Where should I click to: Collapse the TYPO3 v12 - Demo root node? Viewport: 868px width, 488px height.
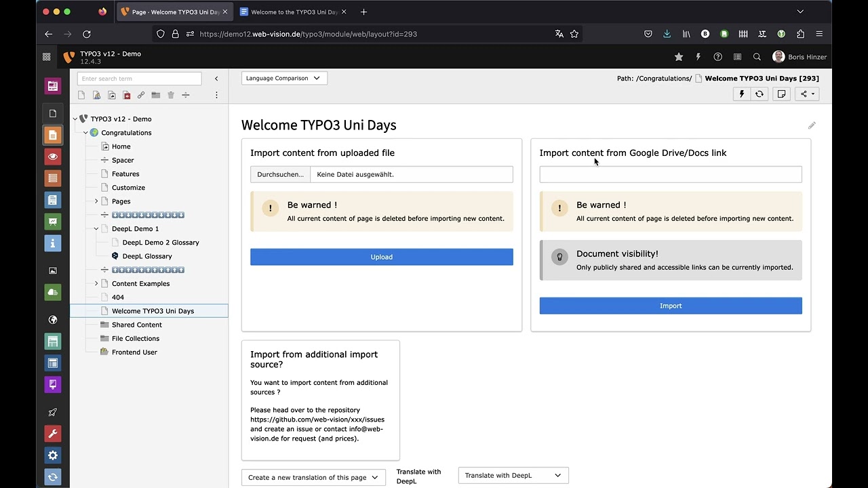[75, 119]
